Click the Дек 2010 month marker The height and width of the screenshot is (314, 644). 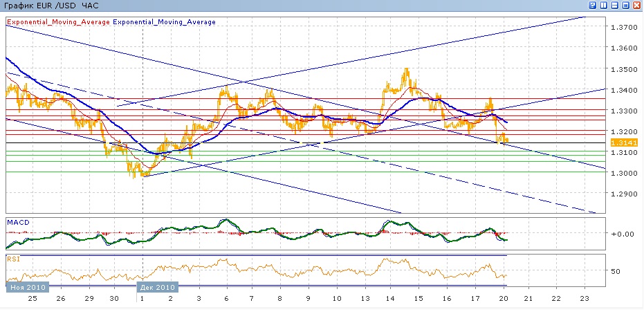pyautogui.click(x=158, y=286)
